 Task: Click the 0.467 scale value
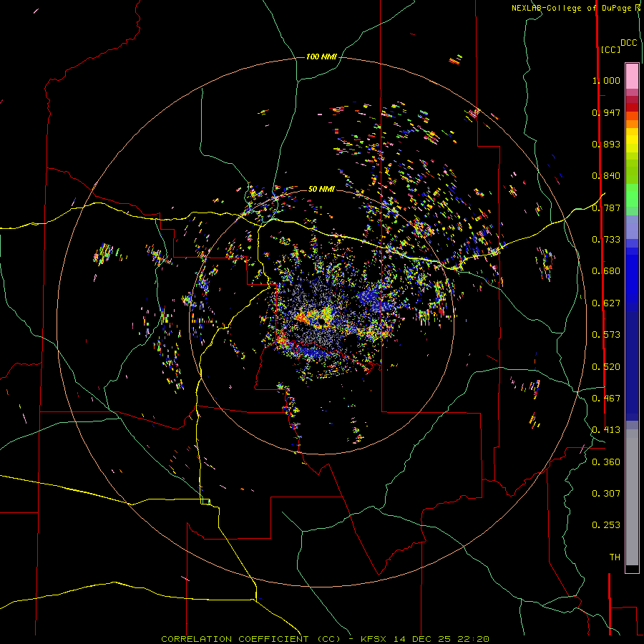pos(606,399)
